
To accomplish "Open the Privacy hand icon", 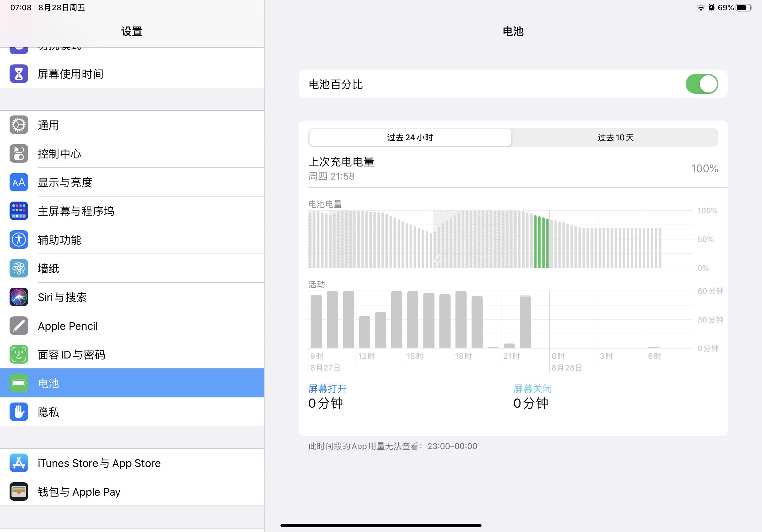I will coord(19,412).
